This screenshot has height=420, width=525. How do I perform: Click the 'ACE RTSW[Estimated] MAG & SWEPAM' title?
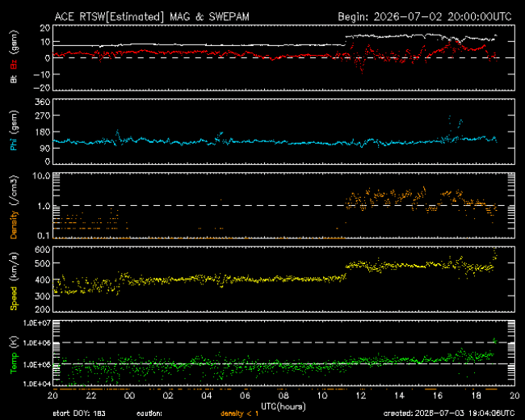pos(152,16)
